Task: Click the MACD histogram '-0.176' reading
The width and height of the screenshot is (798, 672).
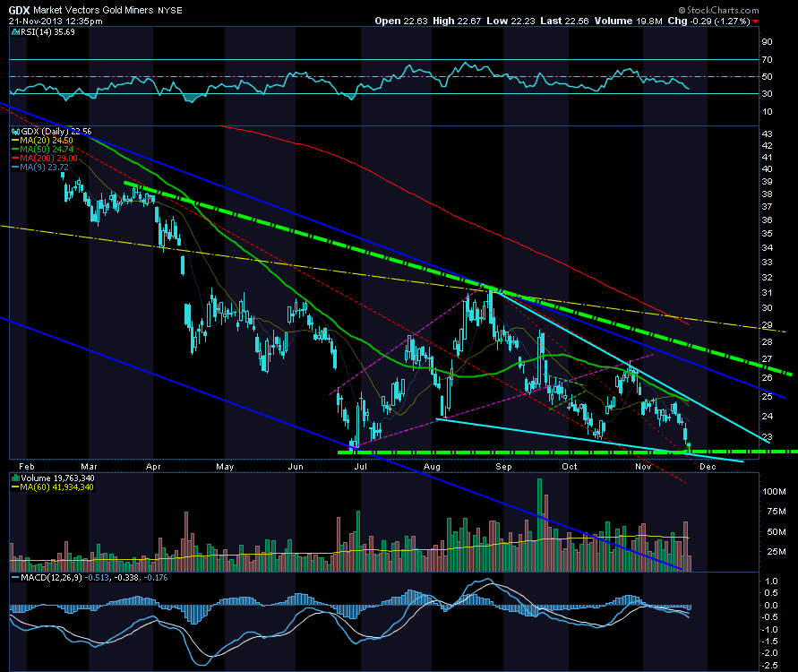Action: [155, 578]
